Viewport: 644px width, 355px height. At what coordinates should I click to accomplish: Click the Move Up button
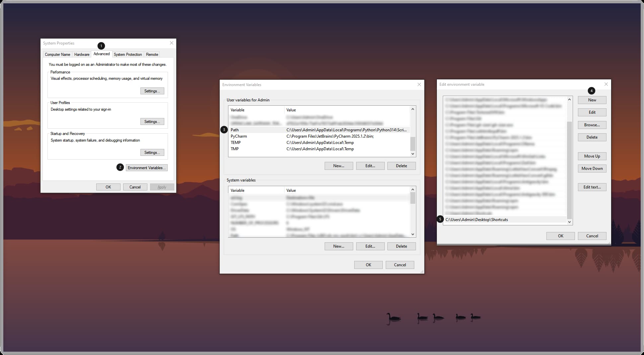pyautogui.click(x=592, y=156)
